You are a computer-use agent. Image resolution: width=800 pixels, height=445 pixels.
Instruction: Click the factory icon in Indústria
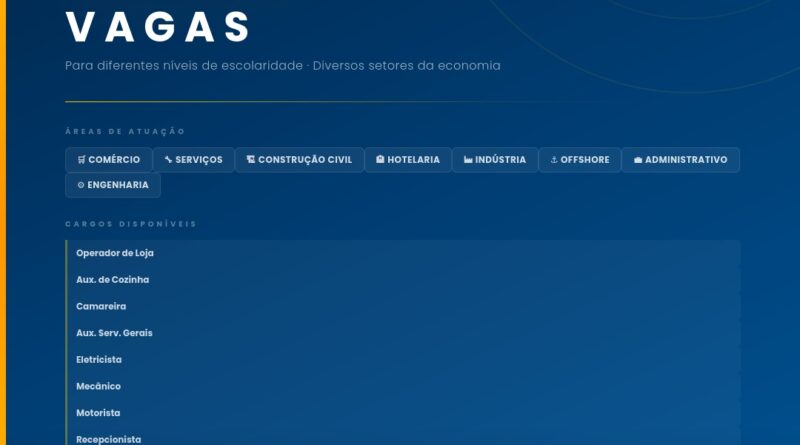(x=468, y=160)
